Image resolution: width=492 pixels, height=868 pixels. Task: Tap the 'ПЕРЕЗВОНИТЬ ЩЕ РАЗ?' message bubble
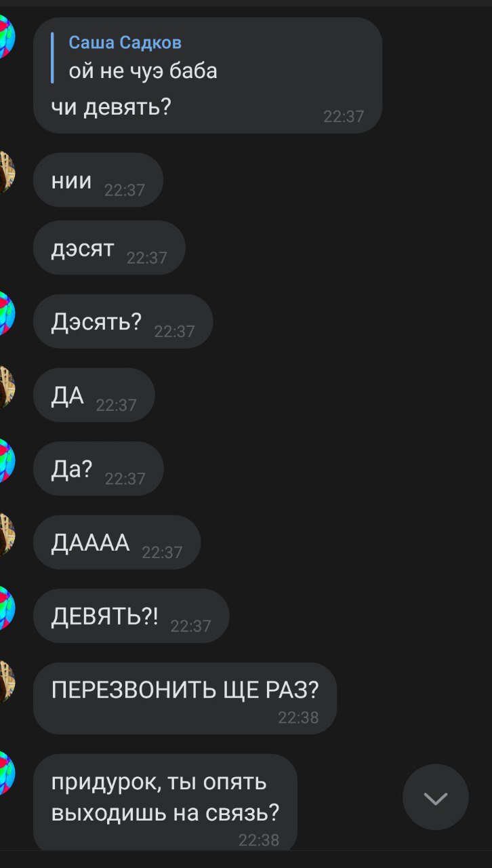(x=185, y=698)
